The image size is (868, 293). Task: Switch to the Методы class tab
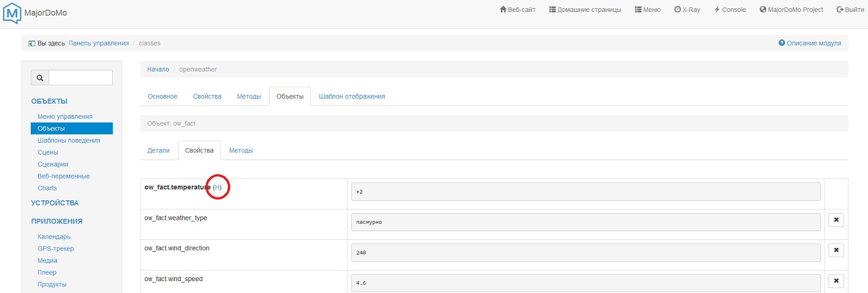(x=248, y=97)
